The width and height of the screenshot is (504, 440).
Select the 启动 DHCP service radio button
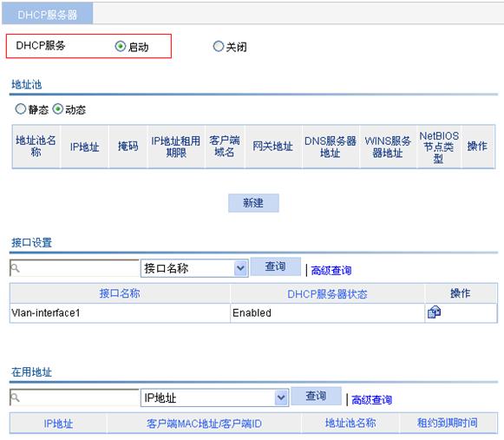pos(120,46)
